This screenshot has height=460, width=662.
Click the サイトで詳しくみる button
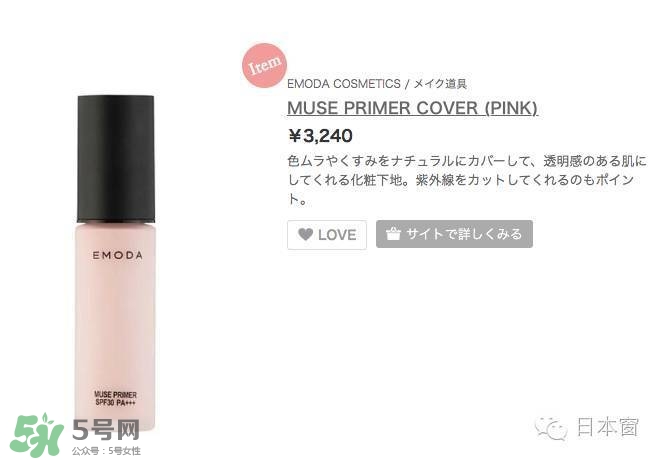pyautogui.click(x=454, y=234)
